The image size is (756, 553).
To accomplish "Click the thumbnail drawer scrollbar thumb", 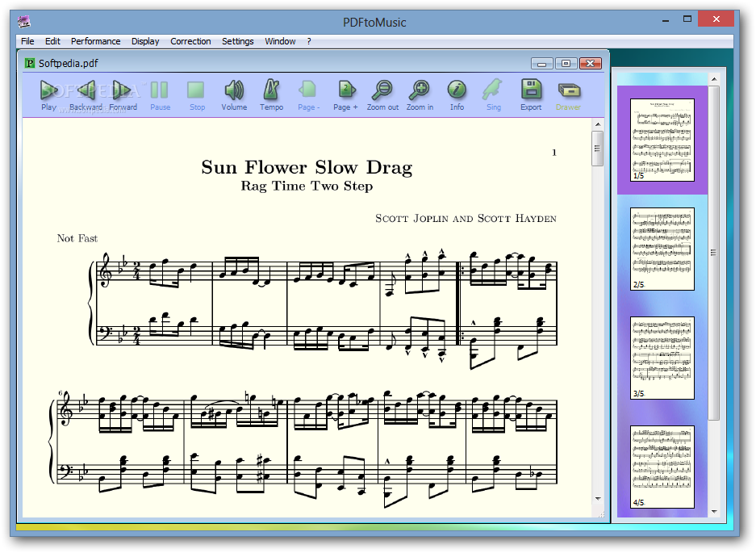I will (714, 253).
